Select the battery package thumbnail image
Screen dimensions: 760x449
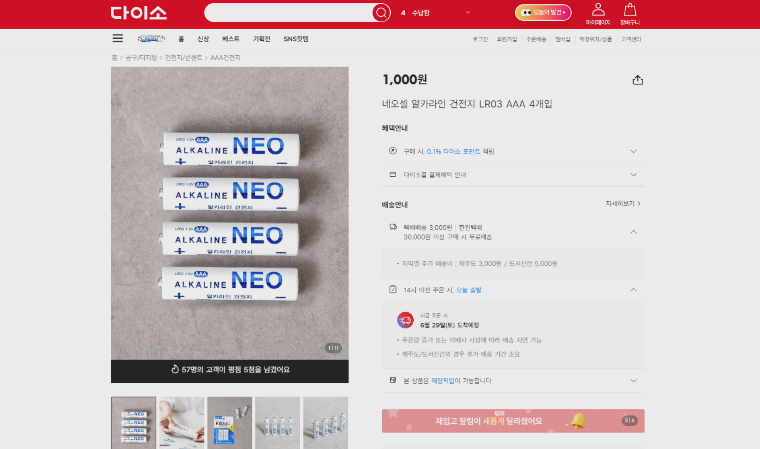pos(229,423)
